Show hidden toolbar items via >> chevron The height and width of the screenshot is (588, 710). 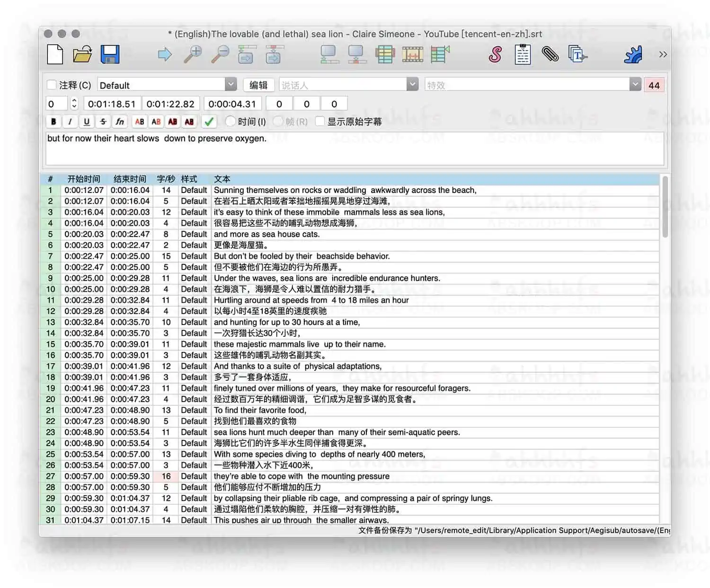click(663, 54)
